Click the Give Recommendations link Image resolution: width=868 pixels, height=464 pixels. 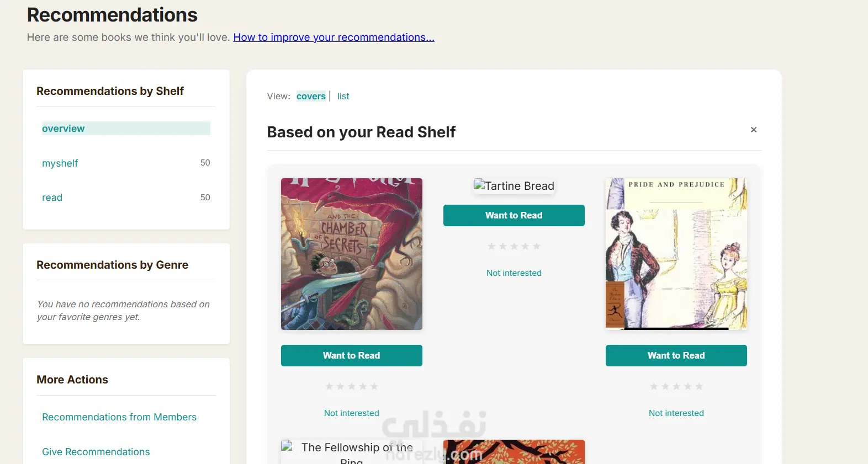(x=96, y=452)
